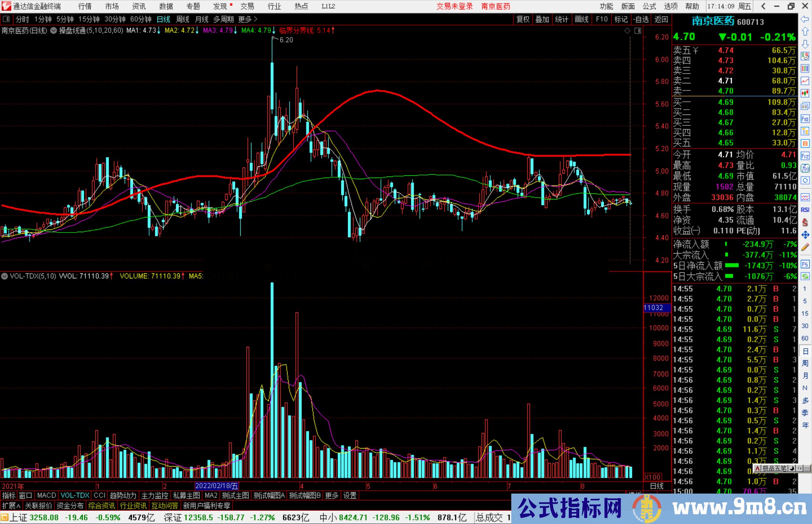Click the back arrow sidebar icon
Screen dimensions: 812x524
(804, 19)
